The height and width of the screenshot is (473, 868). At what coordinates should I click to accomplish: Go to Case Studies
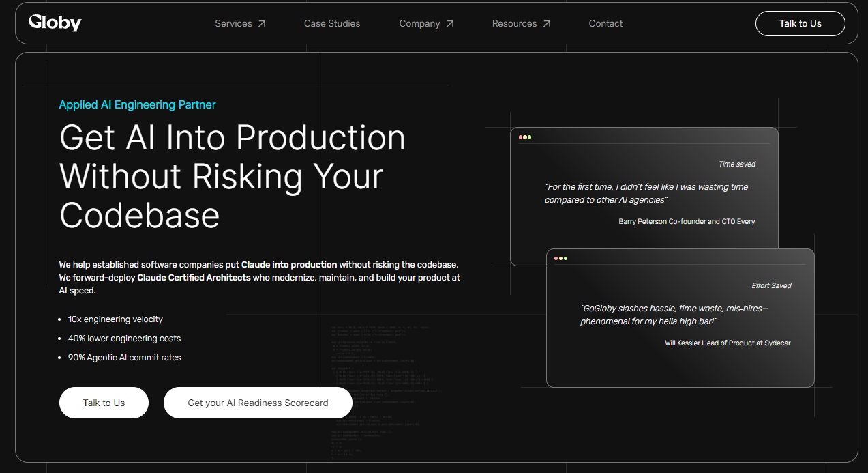click(332, 23)
